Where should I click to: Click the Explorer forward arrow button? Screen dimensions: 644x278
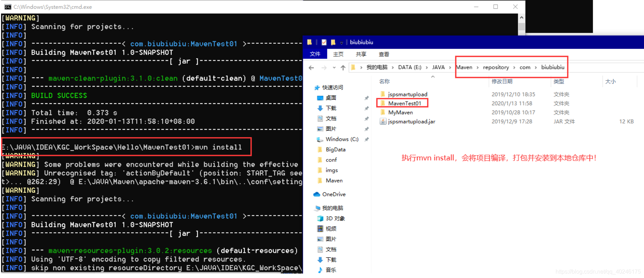(x=324, y=67)
